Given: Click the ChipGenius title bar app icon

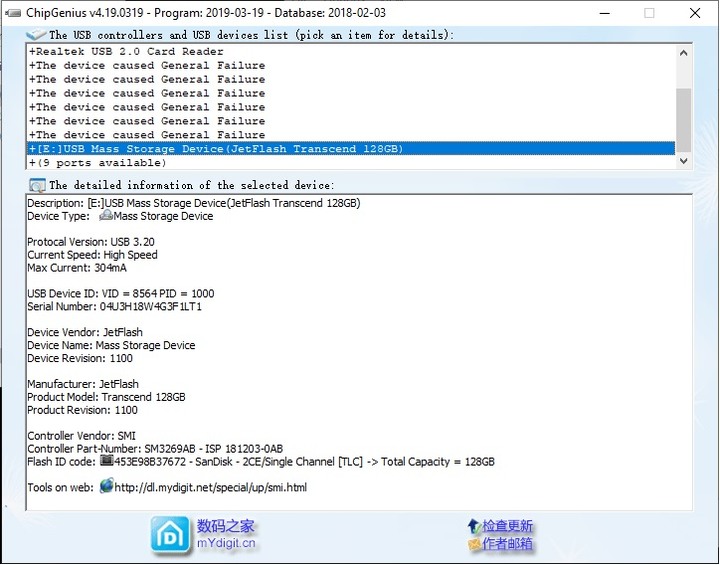Looking at the screenshot, I should coord(13,13).
